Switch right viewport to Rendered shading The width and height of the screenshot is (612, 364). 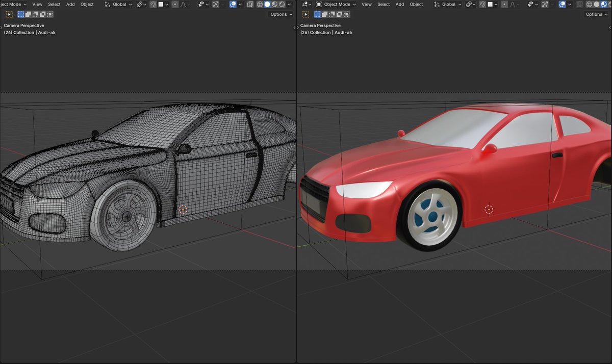[x=610, y=4]
